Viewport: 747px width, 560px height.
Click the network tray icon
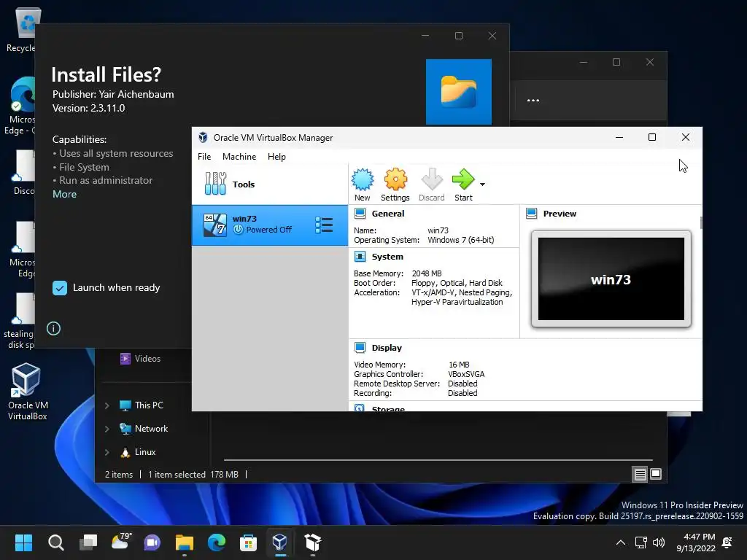[641, 542]
